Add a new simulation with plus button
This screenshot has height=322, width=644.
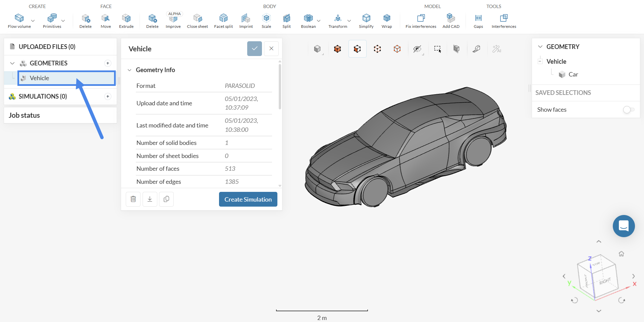coord(108,97)
